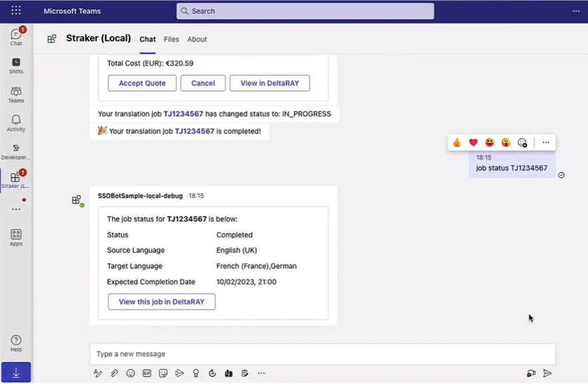React with the laughing emoji
This screenshot has height=384, width=588.
coord(489,143)
